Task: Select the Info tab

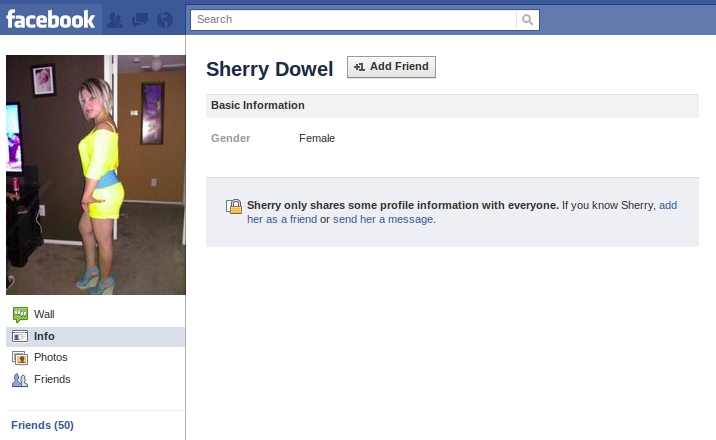Action: tap(95, 336)
